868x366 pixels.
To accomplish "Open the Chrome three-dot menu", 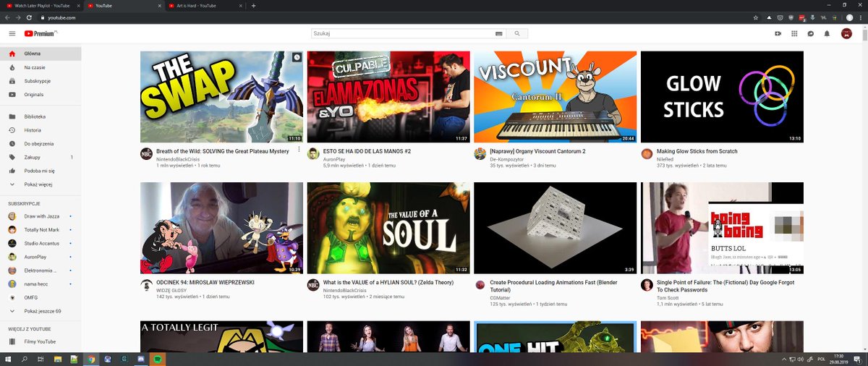I will (x=860, y=17).
